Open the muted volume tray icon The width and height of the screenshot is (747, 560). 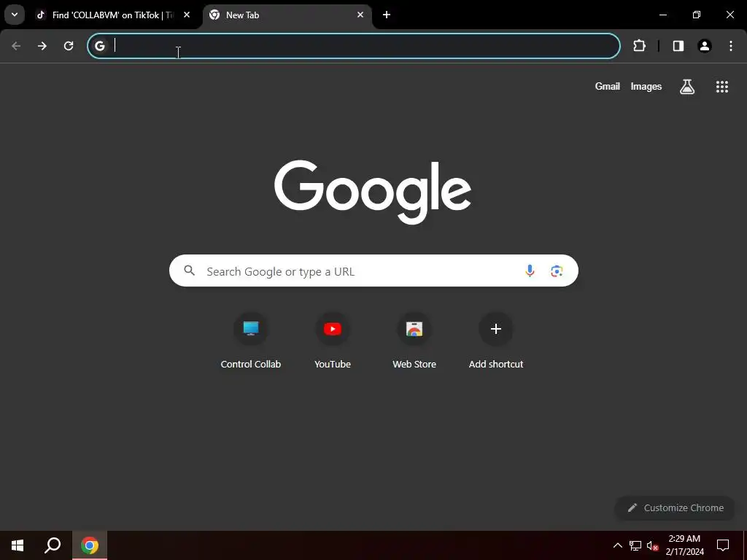652,545
